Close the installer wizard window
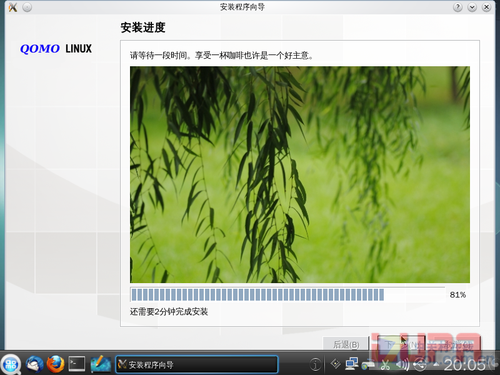Viewport: 500px width, 375px height. click(x=486, y=7)
